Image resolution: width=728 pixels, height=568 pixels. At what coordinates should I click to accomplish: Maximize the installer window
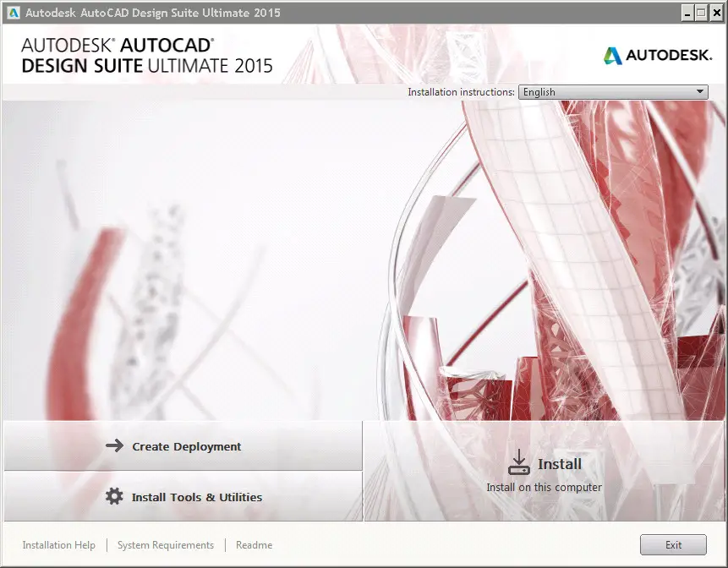[x=702, y=13]
